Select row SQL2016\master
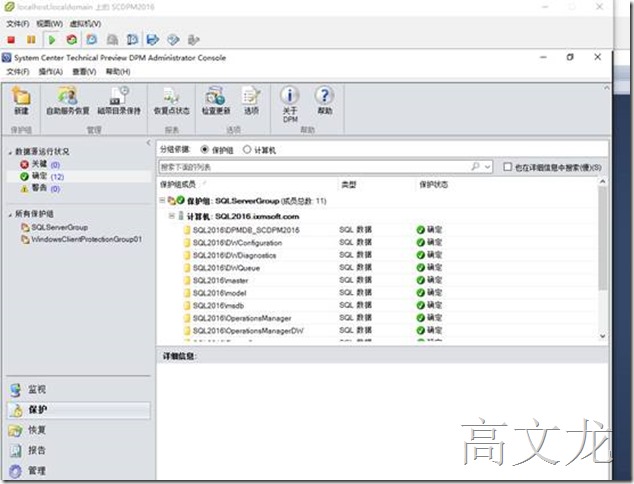Image resolution: width=634 pixels, height=484 pixels. click(x=377, y=280)
